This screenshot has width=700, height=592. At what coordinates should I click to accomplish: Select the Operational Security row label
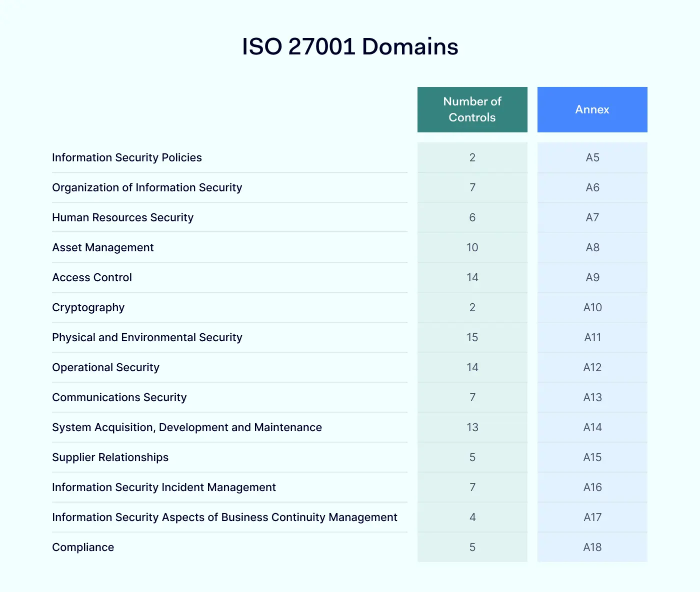[x=105, y=367]
